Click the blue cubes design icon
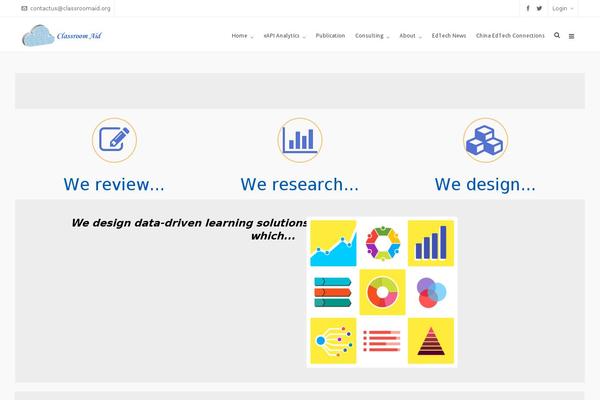Viewport: 600px width, 400px height. click(485, 140)
